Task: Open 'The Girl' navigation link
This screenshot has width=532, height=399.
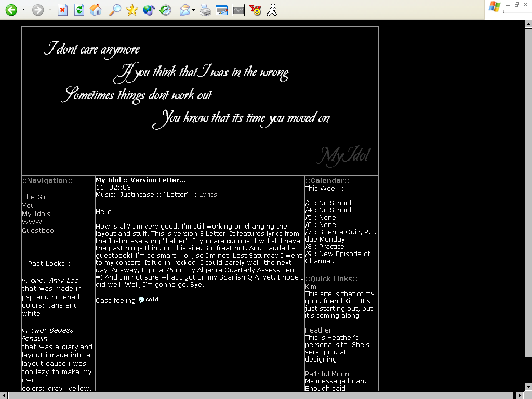Action: (x=35, y=197)
